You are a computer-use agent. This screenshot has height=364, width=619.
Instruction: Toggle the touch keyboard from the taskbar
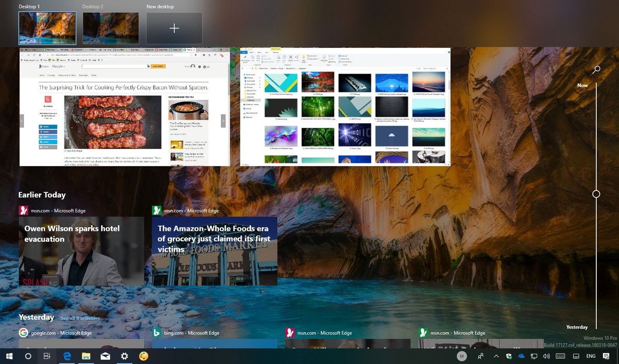click(x=560, y=356)
